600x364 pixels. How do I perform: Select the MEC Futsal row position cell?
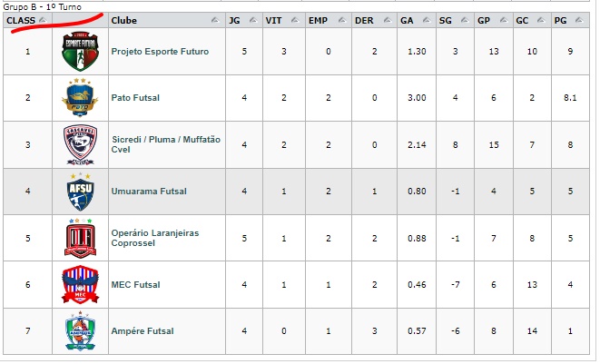pyautogui.click(x=27, y=284)
